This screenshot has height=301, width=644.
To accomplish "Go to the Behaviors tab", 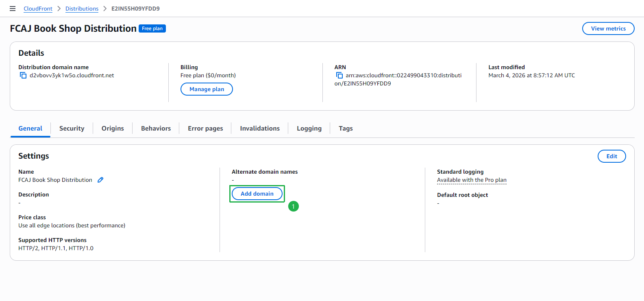I will [156, 129].
